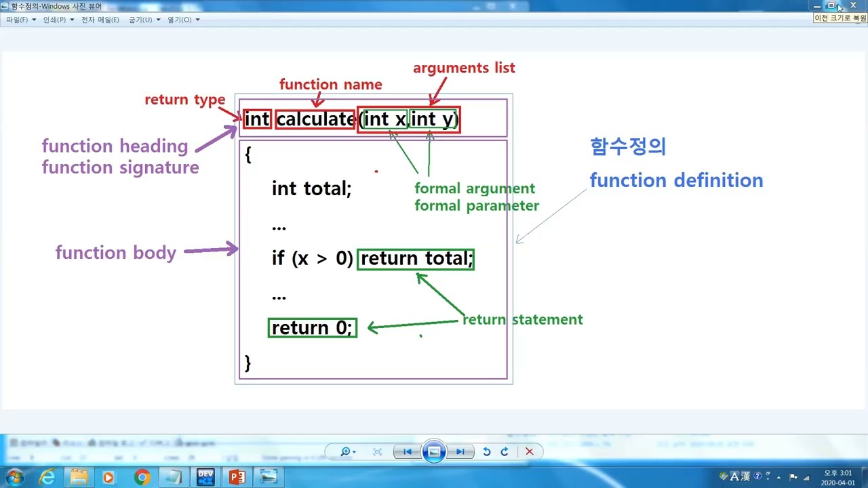The width and height of the screenshot is (868, 488).
Task: Open the 파일(F) menu
Action: click(x=21, y=20)
